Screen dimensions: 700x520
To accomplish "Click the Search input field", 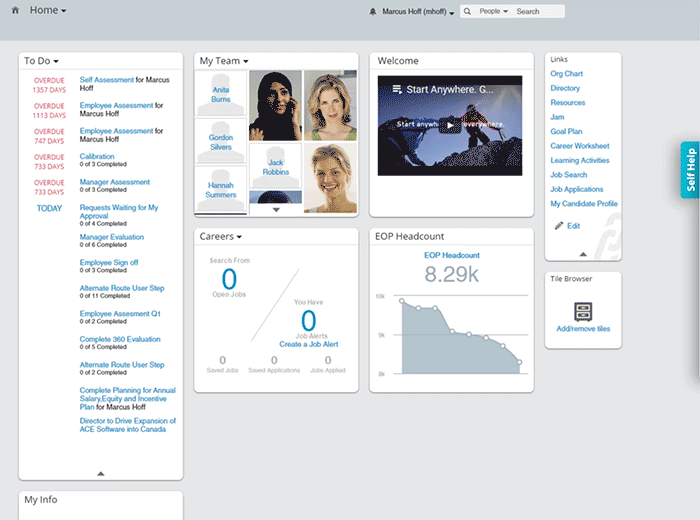I will point(538,11).
